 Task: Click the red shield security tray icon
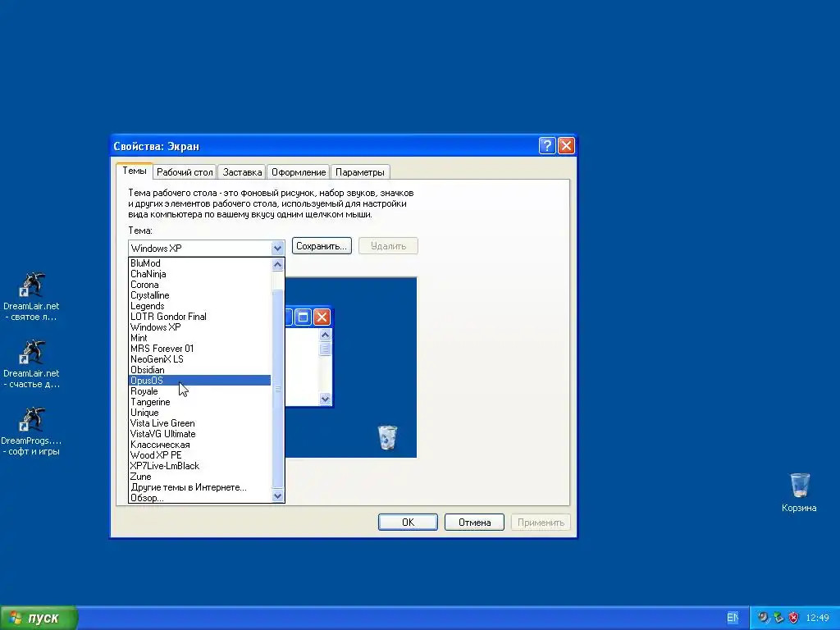point(794,618)
